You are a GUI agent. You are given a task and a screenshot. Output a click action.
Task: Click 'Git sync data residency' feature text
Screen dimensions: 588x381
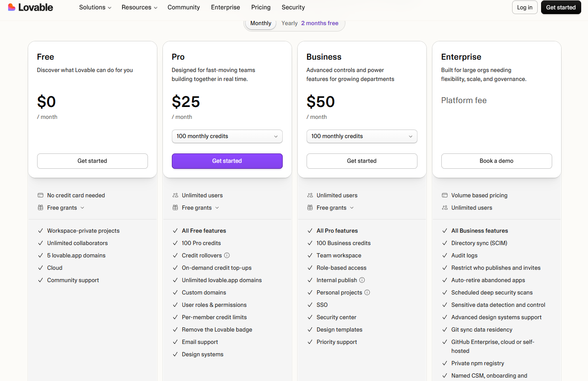tap(482, 329)
